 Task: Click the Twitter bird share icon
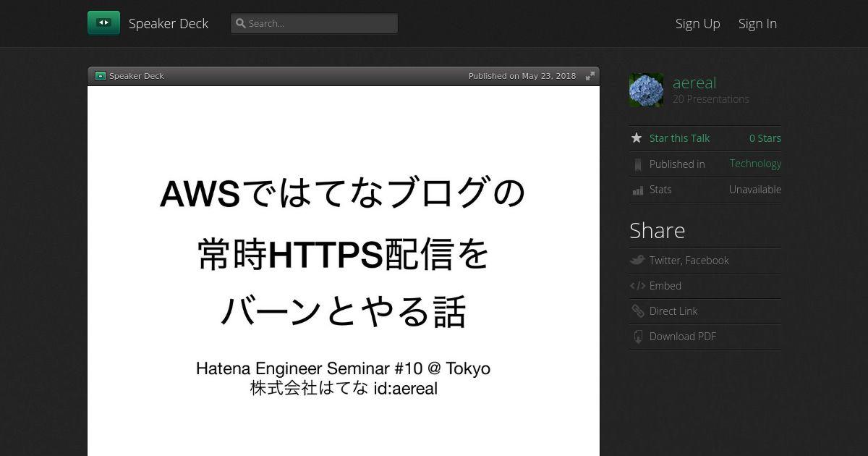coord(637,261)
